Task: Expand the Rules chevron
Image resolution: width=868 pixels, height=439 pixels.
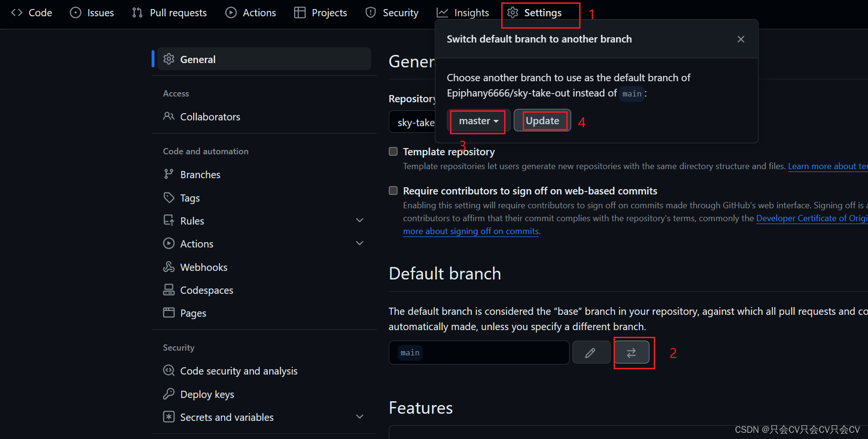Action: (x=360, y=220)
